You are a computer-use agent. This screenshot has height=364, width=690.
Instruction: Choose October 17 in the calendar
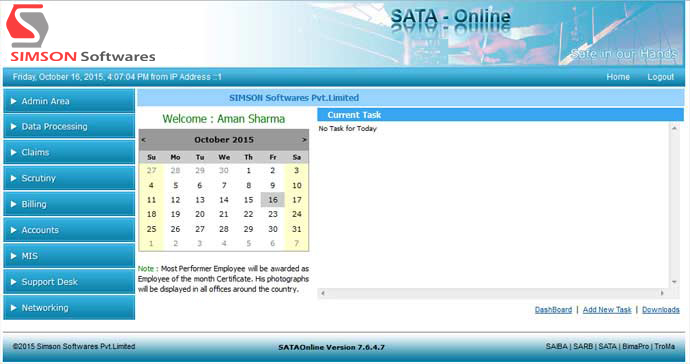[297, 200]
